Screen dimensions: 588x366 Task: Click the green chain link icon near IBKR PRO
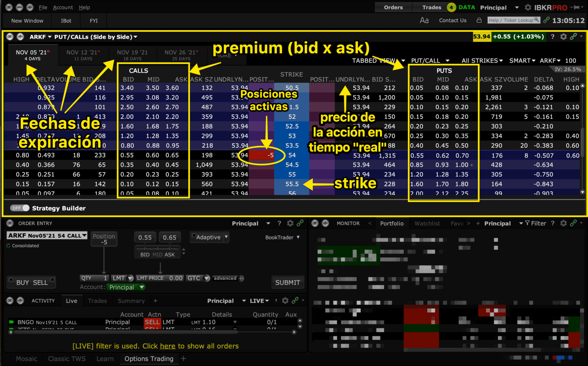click(546, 20)
